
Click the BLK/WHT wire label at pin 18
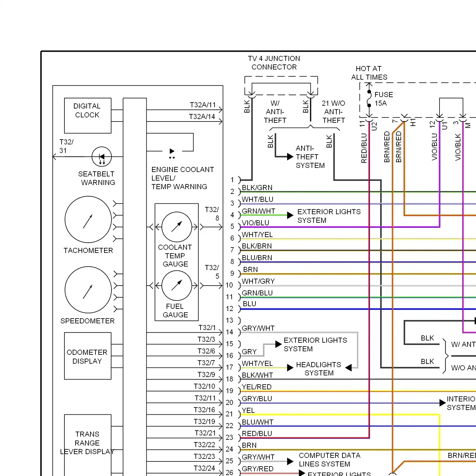(x=257, y=375)
